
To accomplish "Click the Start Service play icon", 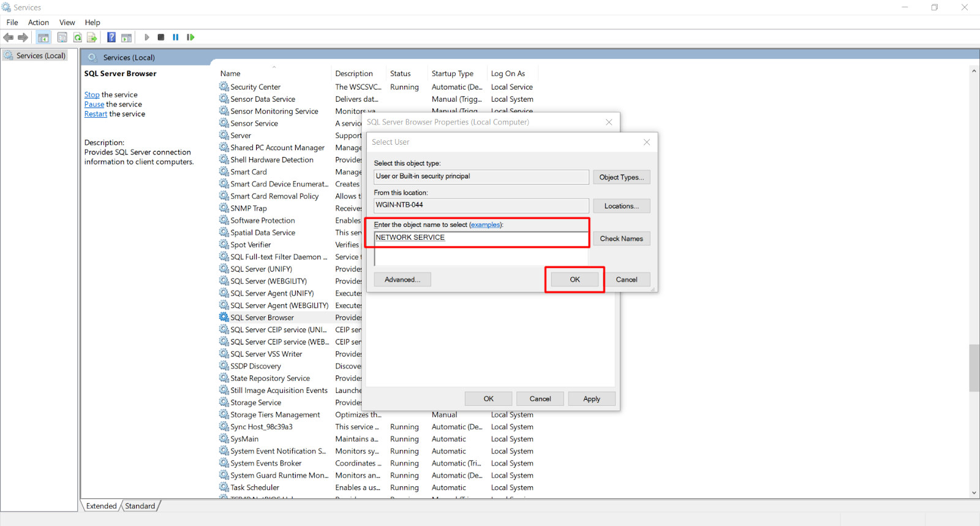I will pyautogui.click(x=146, y=37).
